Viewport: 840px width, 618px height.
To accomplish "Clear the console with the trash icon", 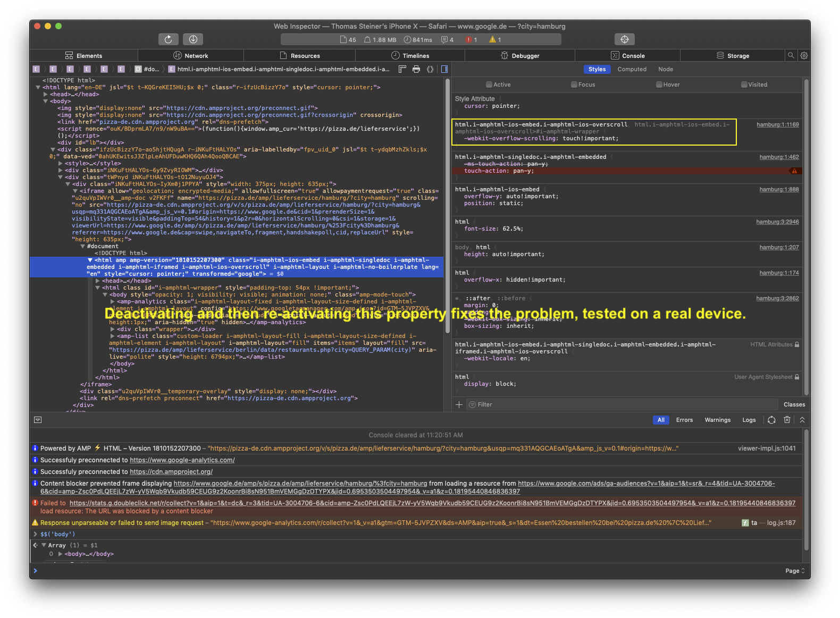I will 787,420.
